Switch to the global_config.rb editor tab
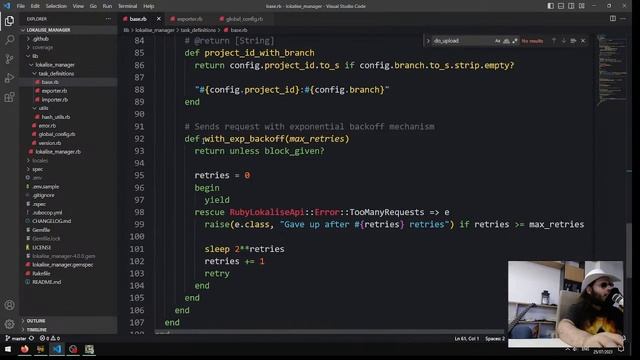The image size is (640, 360). 244,19
